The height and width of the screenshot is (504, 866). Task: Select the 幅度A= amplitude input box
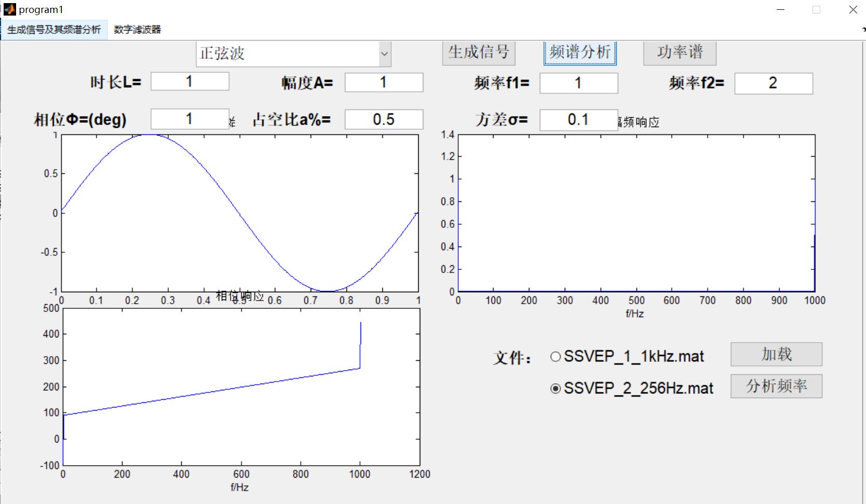point(384,83)
